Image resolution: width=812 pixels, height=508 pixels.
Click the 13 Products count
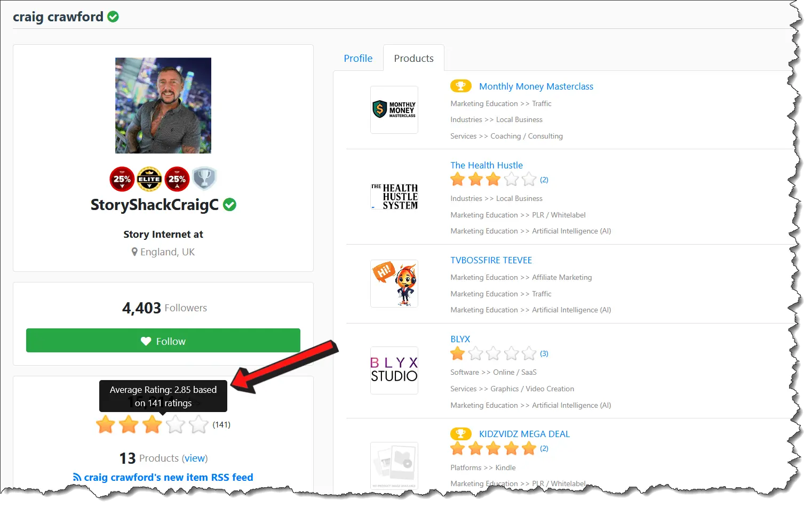pos(149,458)
